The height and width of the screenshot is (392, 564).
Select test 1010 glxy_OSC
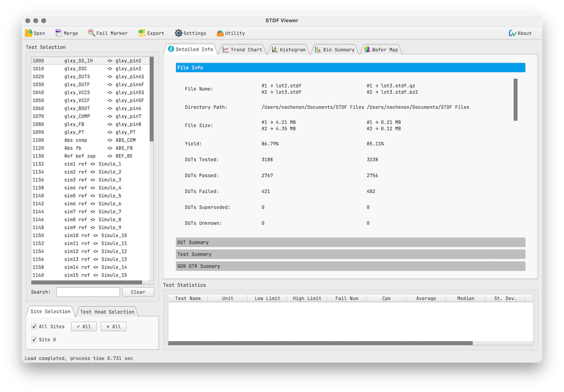pyautogui.click(x=90, y=69)
